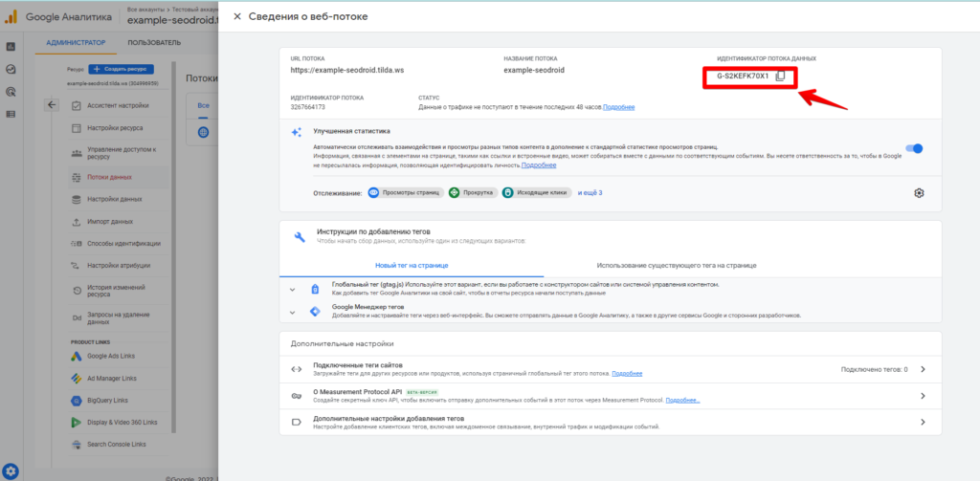Click stream URL https://example-seodroid.tilda.ws
980x481 pixels.
tap(346, 70)
